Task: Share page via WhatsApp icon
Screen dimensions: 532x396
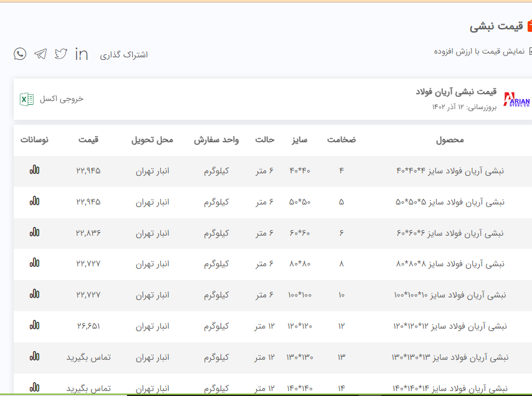Action: (x=20, y=54)
